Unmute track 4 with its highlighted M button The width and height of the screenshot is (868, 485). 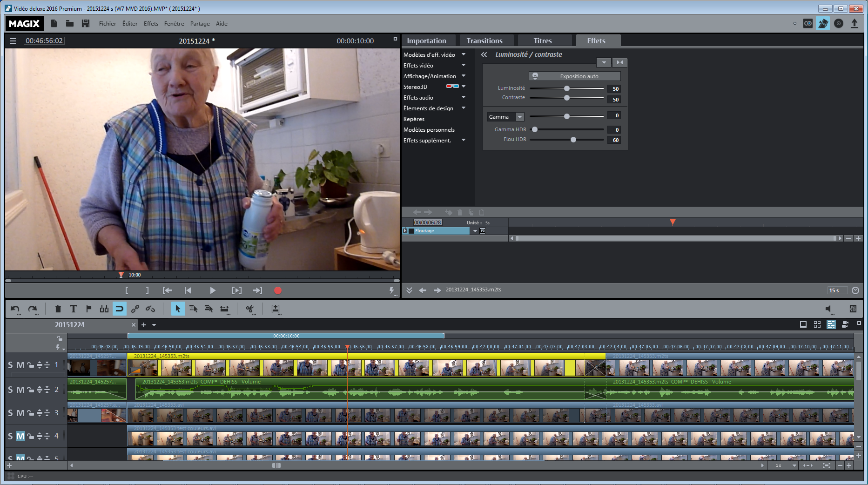click(20, 436)
